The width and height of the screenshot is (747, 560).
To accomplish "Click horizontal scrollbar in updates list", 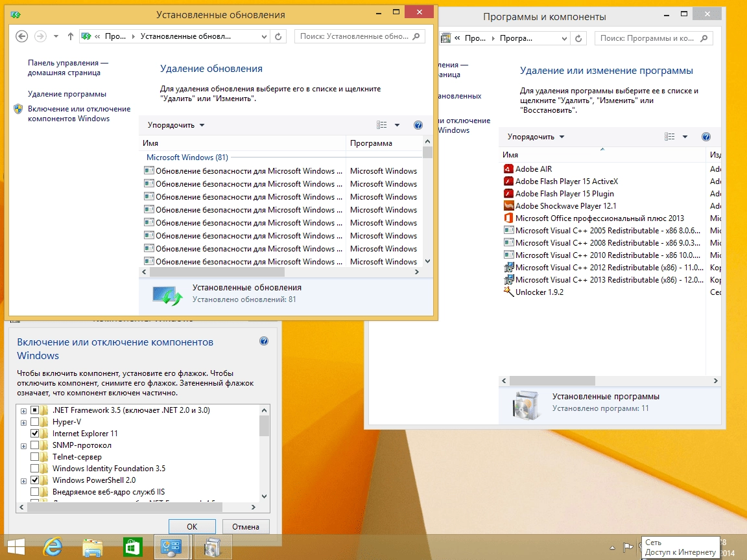I will pyautogui.click(x=217, y=272).
